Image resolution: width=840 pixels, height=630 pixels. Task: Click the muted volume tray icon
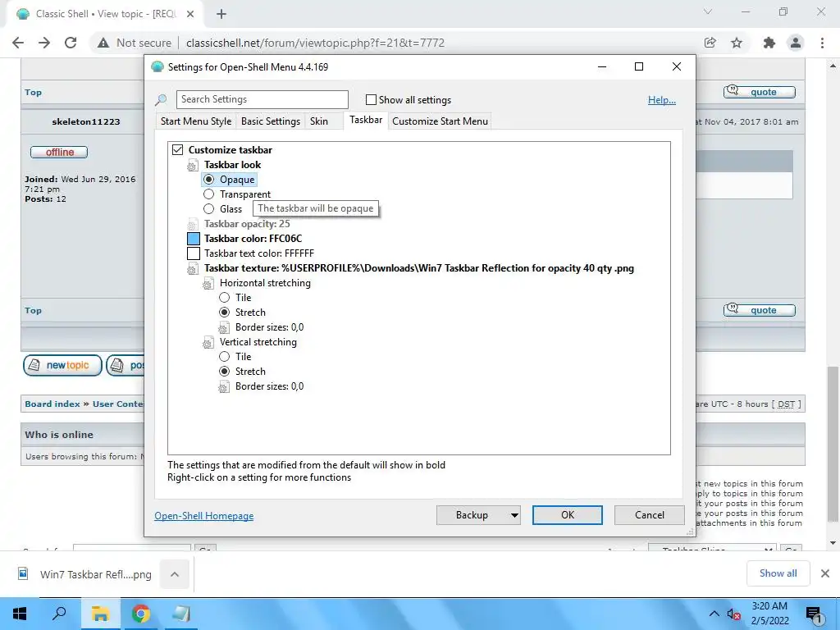tap(733, 614)
